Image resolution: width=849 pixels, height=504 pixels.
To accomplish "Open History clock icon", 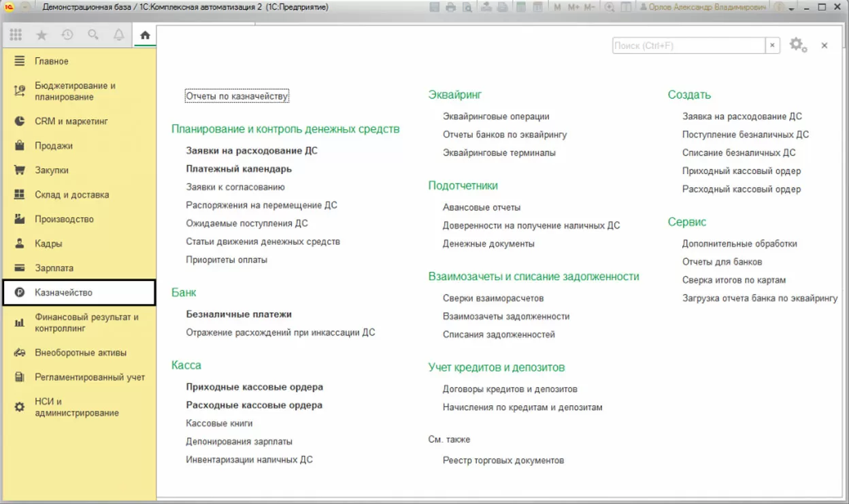I will click(67, 35).
